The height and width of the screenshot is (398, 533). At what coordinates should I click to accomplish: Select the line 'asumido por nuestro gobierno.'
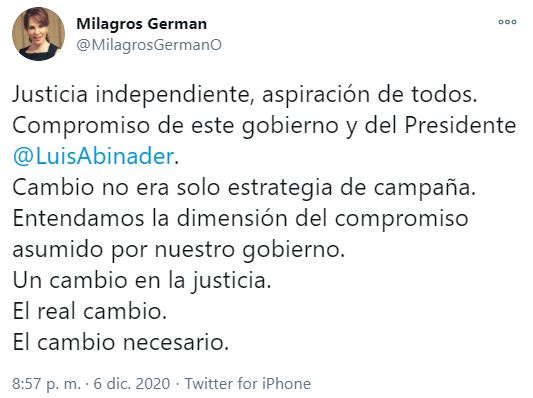pos(179,250)
